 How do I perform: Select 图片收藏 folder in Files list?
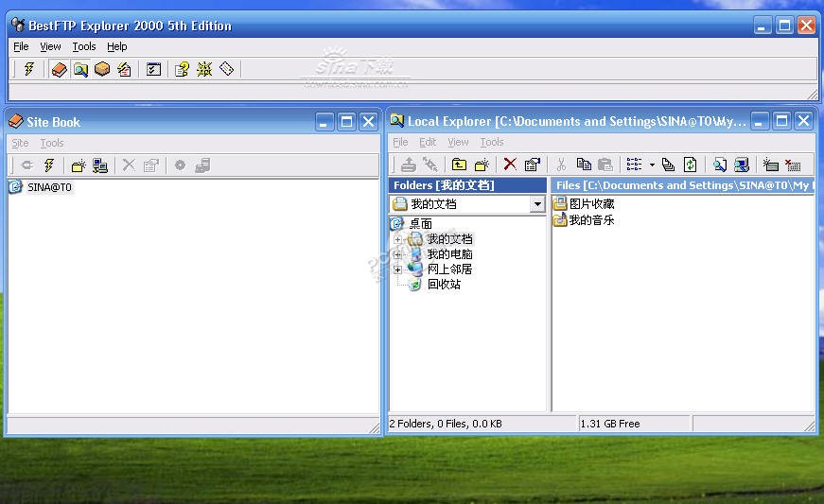[591, 203]
